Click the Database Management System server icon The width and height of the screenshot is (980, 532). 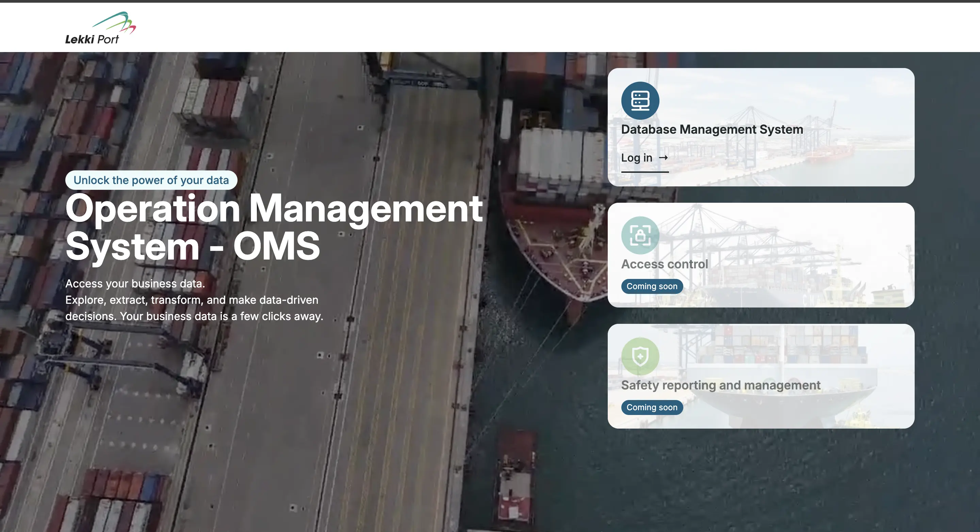coord(640,101)
